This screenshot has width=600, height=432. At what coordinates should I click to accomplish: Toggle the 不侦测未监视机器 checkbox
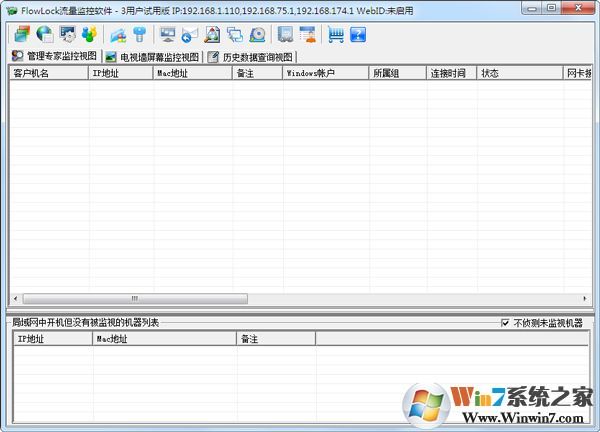click(x=505, y=323)
